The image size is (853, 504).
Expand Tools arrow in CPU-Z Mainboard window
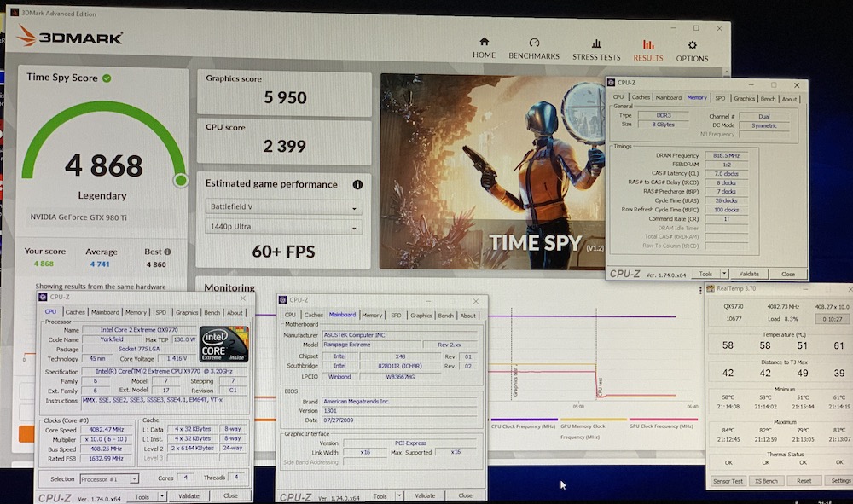pyautogui.click(x=399, y=495)
